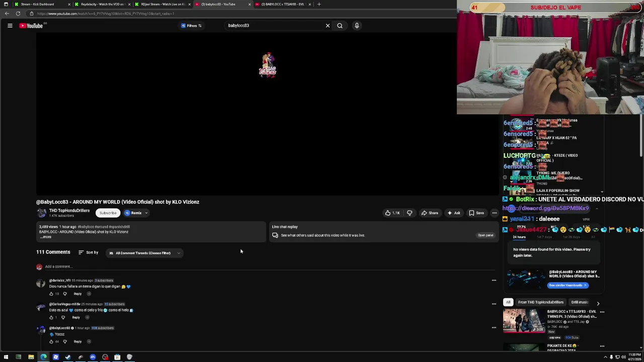Close the babylocc83 - YouTube tab
Image resolution: width=644 pixels, height=362 pixels.
(x=249, y=4)
